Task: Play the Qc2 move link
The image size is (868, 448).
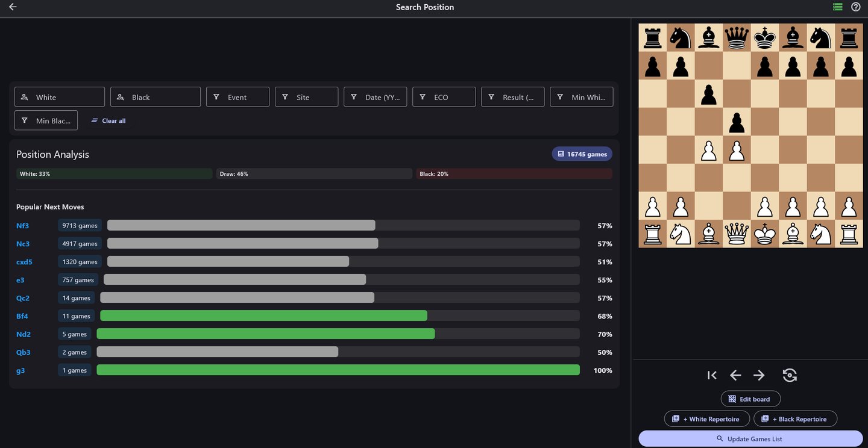Action: [23, 298]
